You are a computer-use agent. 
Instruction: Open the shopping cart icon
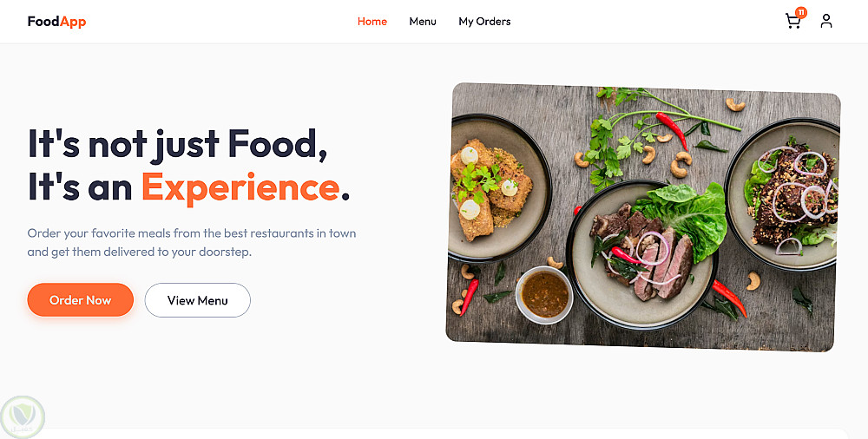(x=792, y=22)
